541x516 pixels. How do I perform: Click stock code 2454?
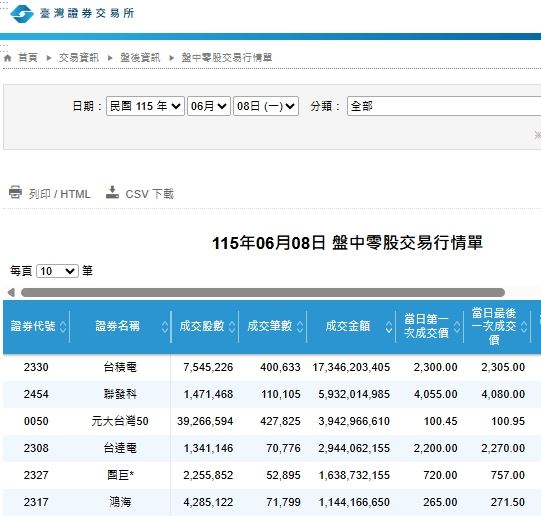(x=36, y=394)
